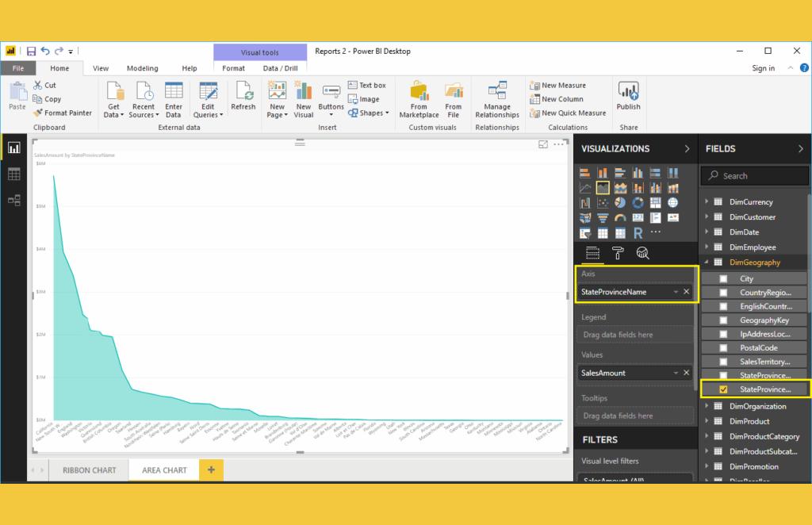
Task: Check the IpAddressLoc... field checkbox
Action: tap(723, 334)
